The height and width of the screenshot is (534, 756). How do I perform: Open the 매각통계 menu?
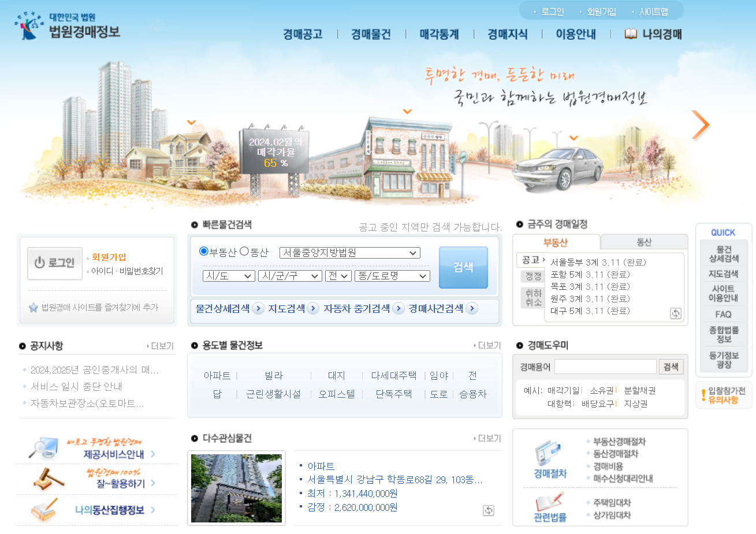point(438,33)
